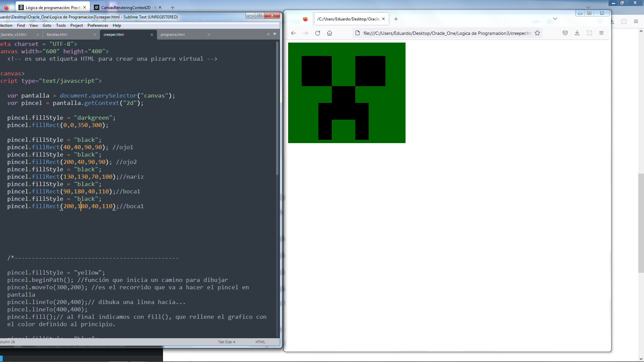Close the background CanvasRenderingContext2D tab
644x362 pixels.
coord(160,7)
